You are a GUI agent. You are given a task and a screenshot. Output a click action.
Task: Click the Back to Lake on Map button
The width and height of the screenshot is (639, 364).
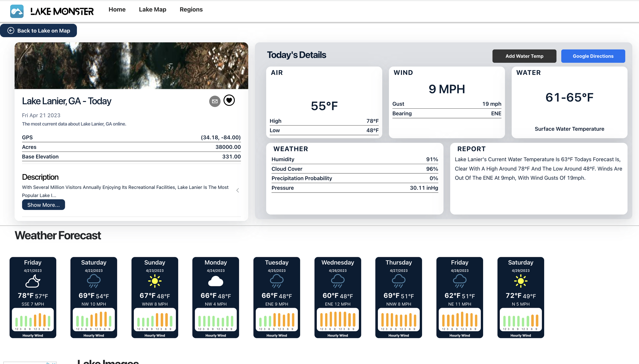[x=39, y=31]
